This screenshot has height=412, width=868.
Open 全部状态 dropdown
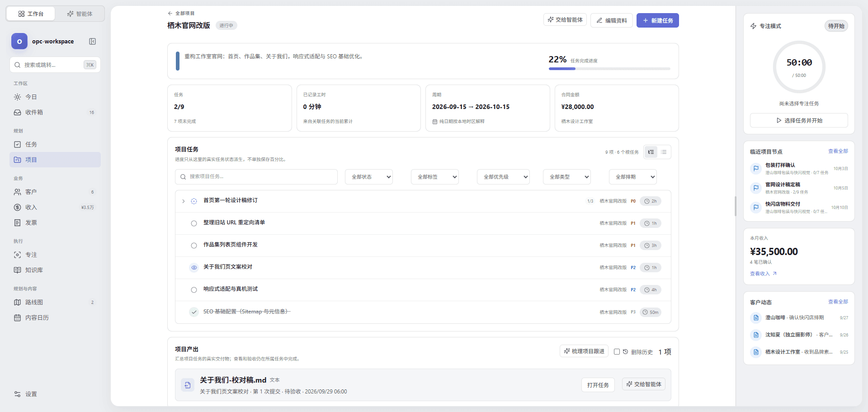(x=369, y=177)
